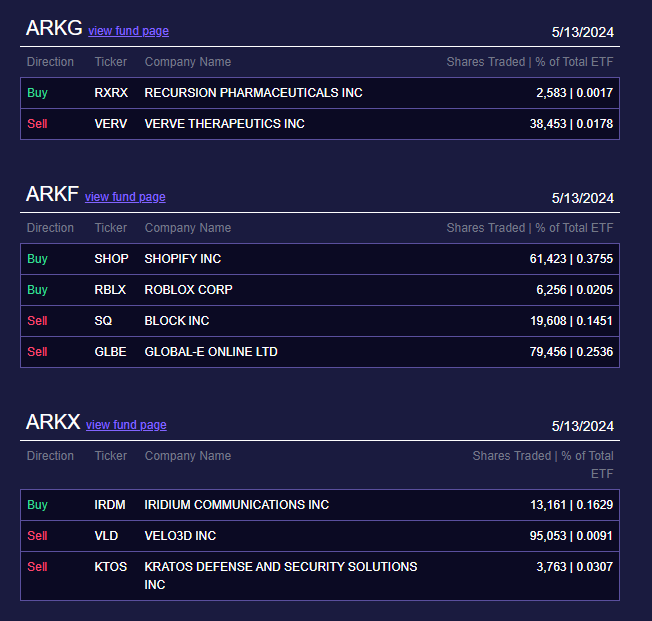The image size is (652, 621).
Task: Click the ARKF fund heading
Action: pos(52,194)
